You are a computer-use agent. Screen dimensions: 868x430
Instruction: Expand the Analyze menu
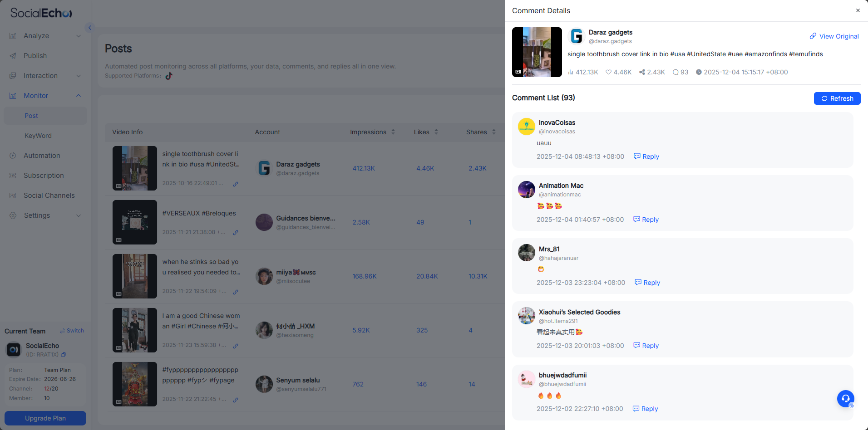pyautogui.click(x=45, y=36)
